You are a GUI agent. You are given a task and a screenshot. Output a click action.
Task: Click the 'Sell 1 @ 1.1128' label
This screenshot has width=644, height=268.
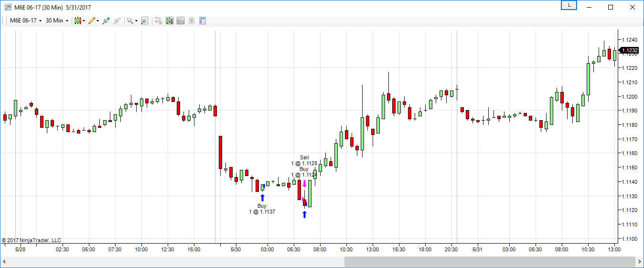(x=304, y=160)
